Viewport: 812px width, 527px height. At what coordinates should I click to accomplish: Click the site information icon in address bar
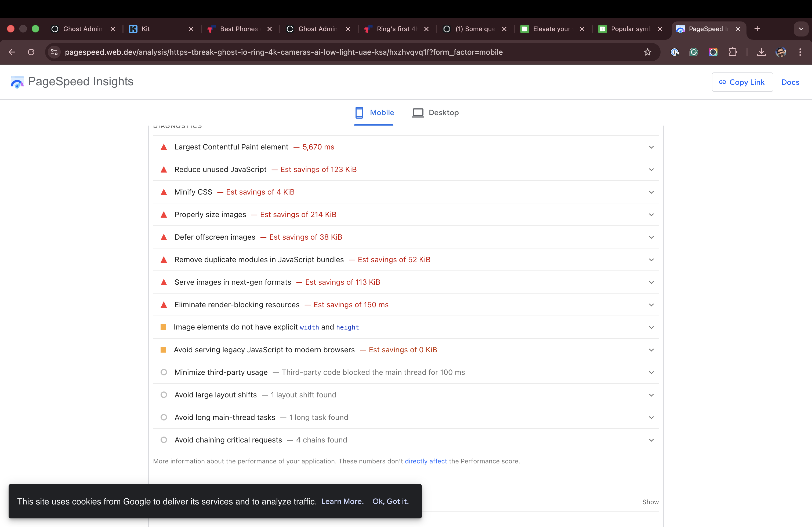[x=54, y=52]
